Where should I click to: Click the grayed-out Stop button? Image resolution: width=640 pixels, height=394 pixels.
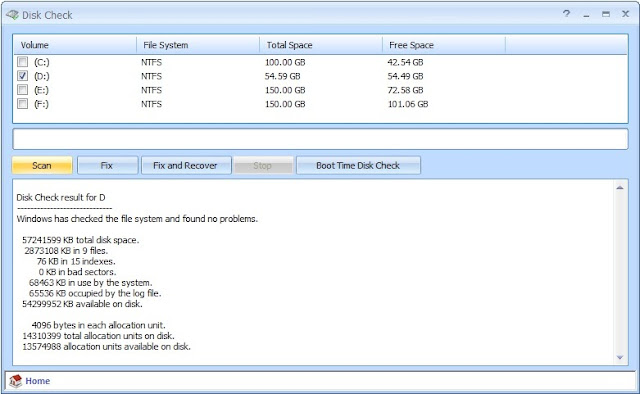263,165
